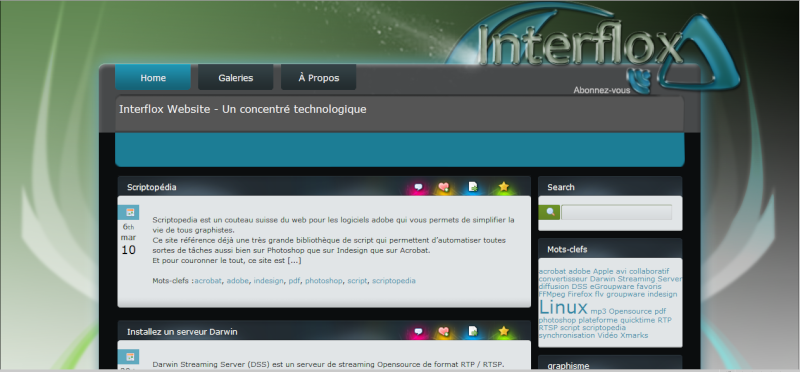Open the Scriptopédia post title
Image resolution: width=800 pixels, height=372 pixels.
(x=152, y=187)
